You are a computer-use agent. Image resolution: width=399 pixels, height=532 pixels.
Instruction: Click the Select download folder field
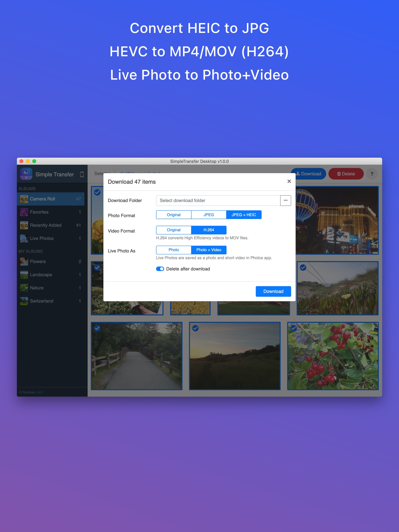coord(218,200)
